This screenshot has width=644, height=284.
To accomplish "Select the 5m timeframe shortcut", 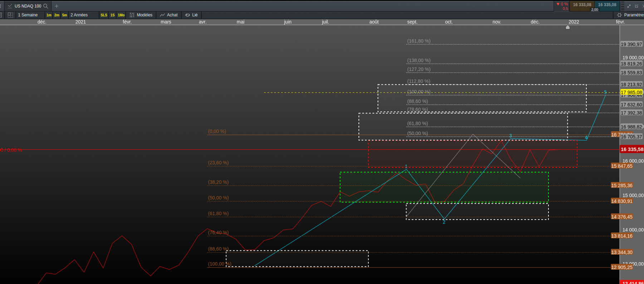I will point(64,15).
